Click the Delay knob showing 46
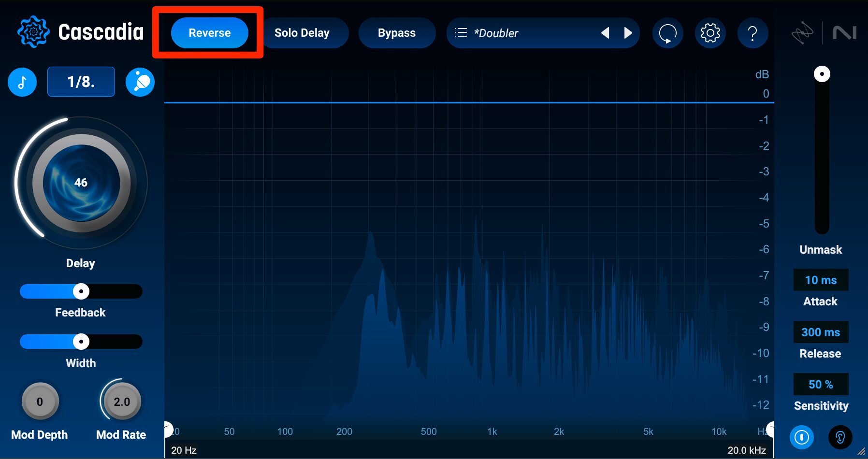Viewport: 868px width, 459px height. (x=81, y=183)
